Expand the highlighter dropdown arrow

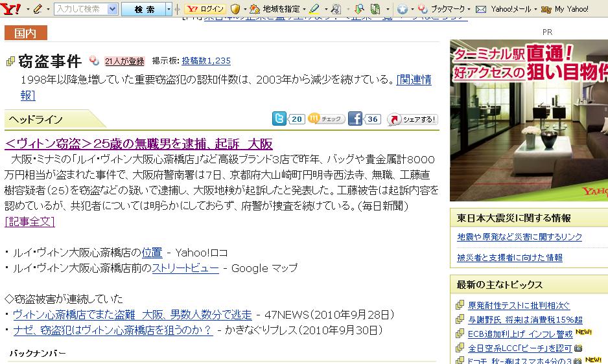(x=325, y=9)
